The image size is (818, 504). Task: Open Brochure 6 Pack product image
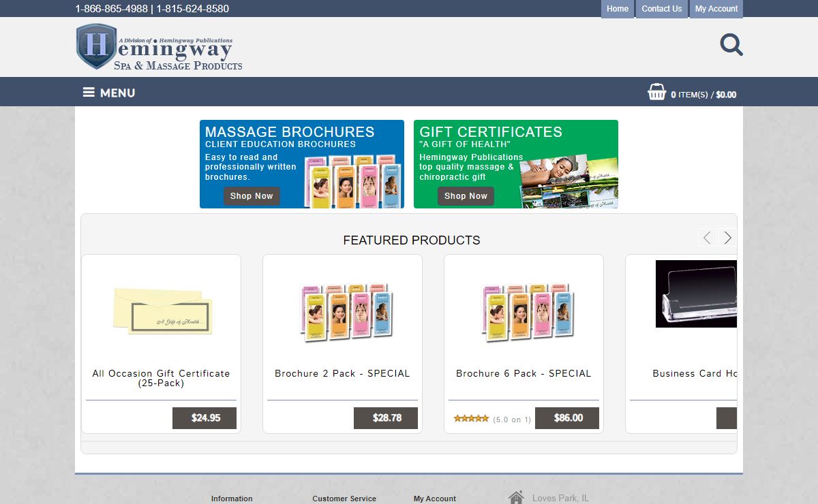pyautogui.click(x=527, y=313)
